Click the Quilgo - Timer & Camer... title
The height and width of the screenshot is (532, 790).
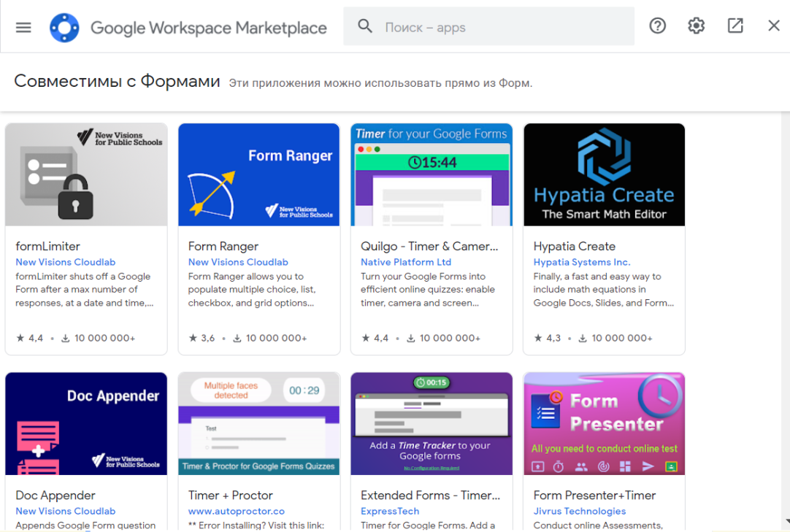(x=429, y=247)
